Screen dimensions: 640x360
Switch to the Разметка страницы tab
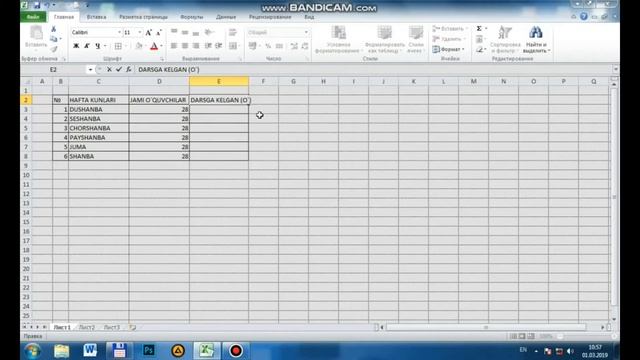(143, 17)
